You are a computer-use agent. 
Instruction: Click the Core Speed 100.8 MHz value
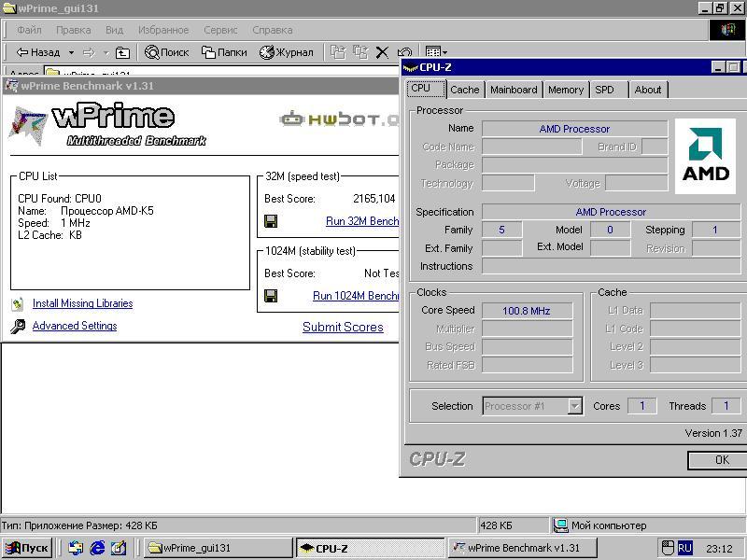click(527, 311)
